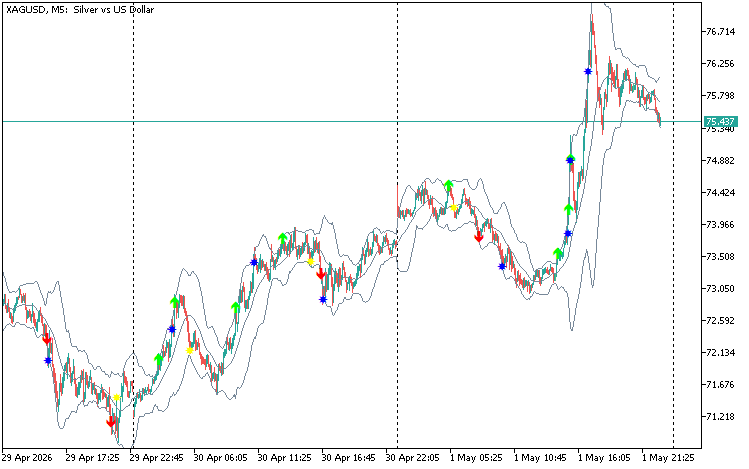Click the 1 May 10:45 time label

click(540, 458)
